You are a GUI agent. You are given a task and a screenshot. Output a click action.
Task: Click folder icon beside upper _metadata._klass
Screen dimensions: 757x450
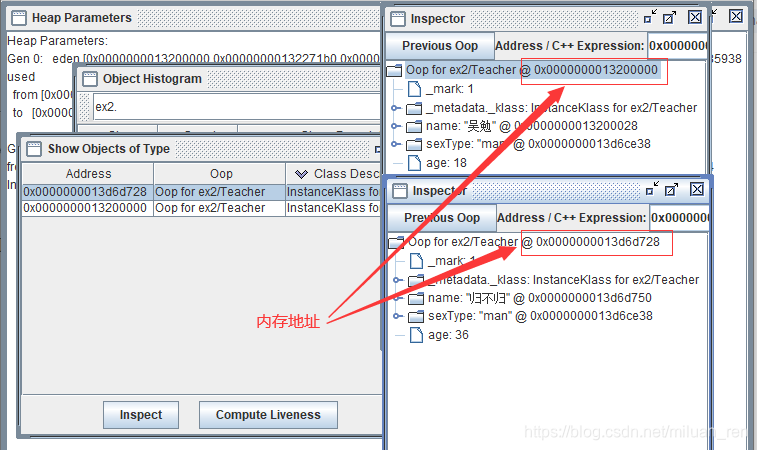pos(414,108)
